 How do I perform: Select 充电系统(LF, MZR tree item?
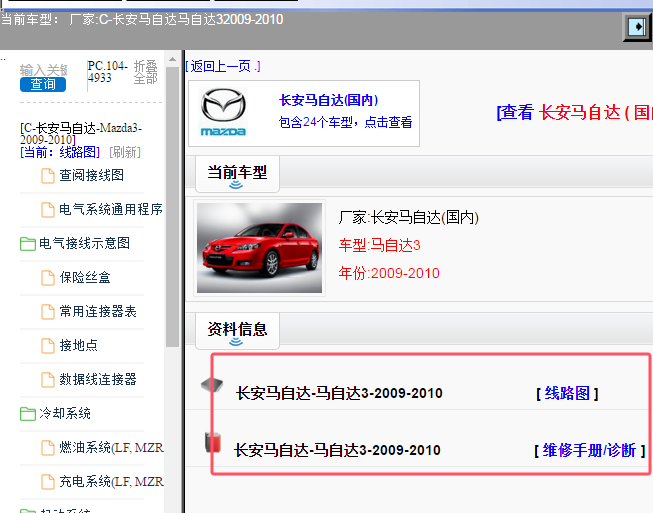(111, 481)
